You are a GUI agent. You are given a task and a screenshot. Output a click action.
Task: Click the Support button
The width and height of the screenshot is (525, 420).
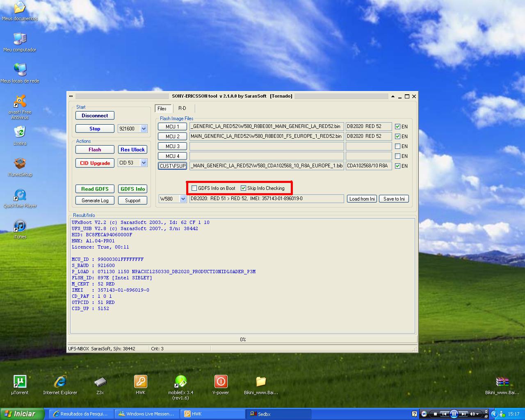click(132, 201)
